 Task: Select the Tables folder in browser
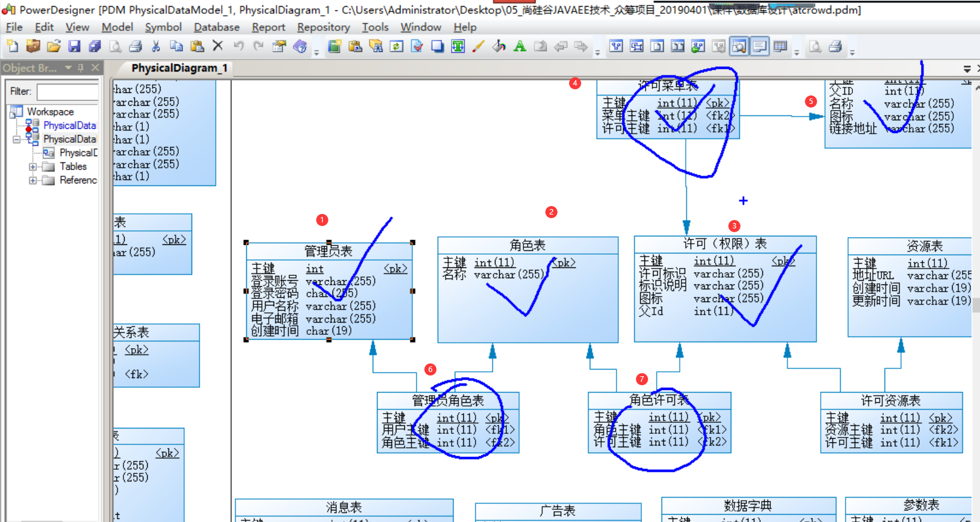(x=73, y=167)
